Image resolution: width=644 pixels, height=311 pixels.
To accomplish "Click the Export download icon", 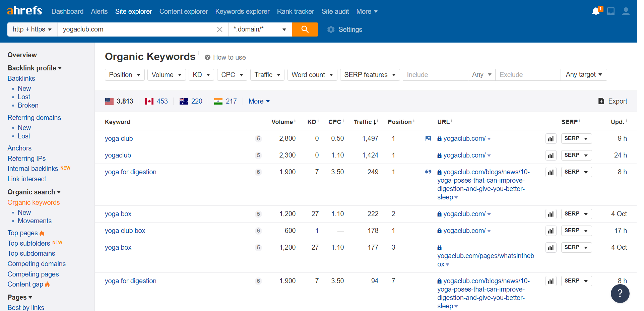I will pos(601,101).
